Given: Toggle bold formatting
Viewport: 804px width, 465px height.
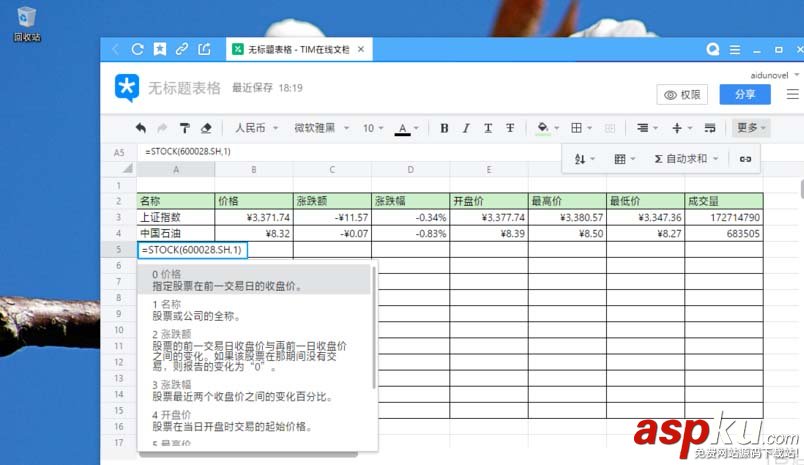Looking at the screenshot, I should pos(444,128).
